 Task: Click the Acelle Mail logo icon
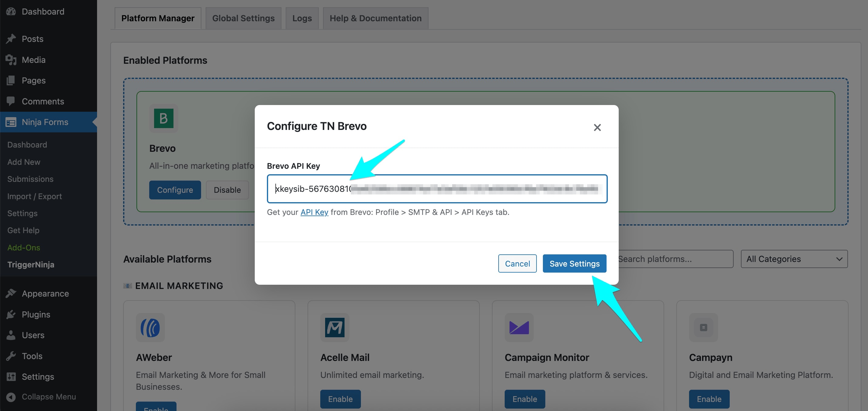click(334, 328)
